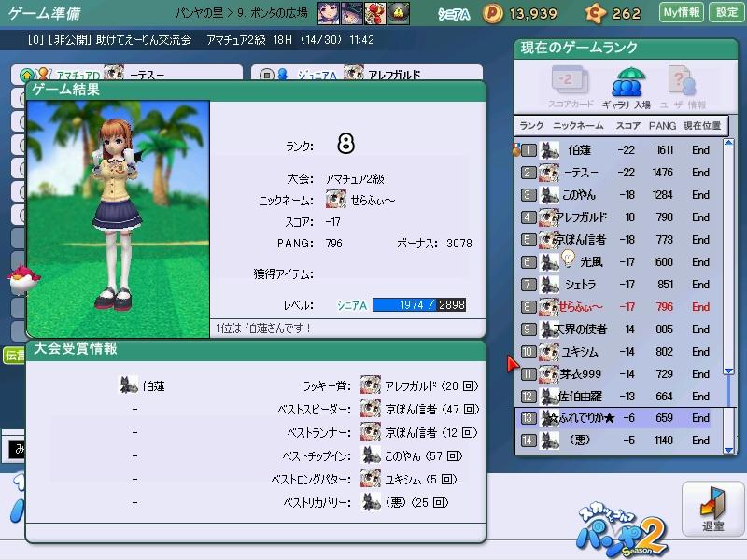Open the 設定 settings button

coord(726,12)
